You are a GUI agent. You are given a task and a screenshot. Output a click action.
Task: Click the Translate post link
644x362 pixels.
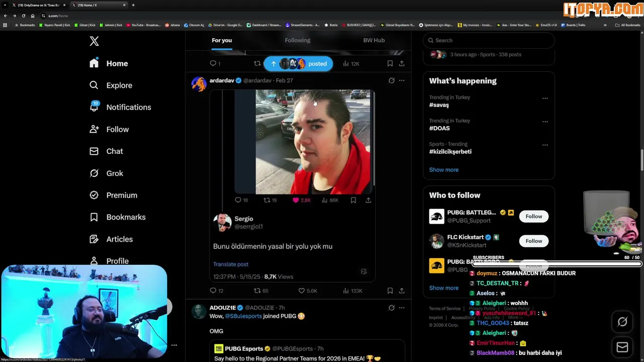point(230,264)
